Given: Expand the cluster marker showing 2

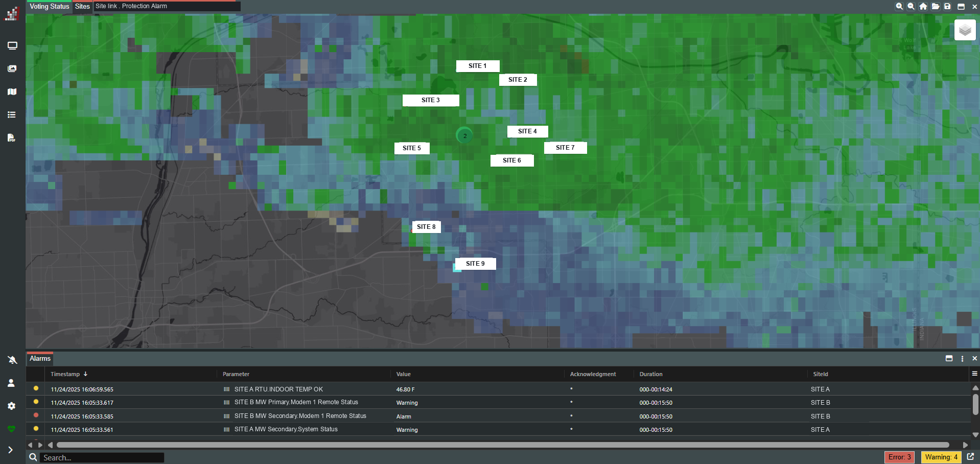Looking at the screenshot, I should (x=464, y=136).
